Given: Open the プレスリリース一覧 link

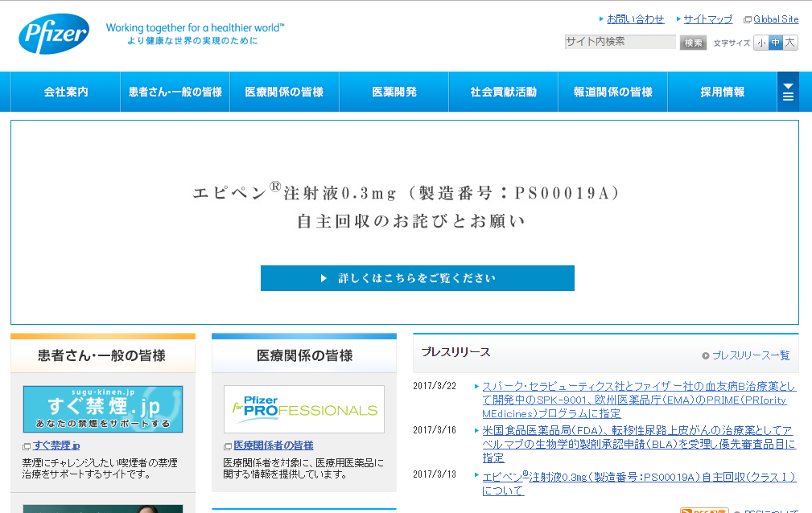Looking at the screenshot, I should 751,355.
